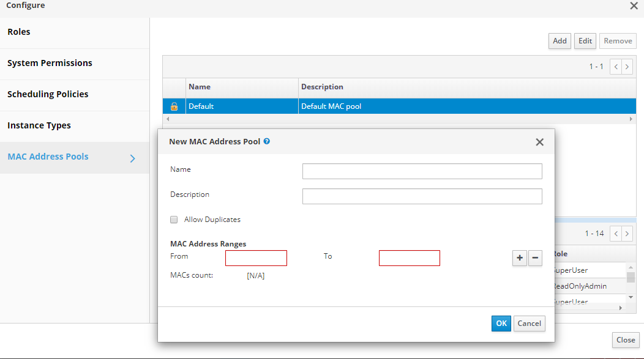Focus the From MAC address field
The image size is (644, 359).
256,258
